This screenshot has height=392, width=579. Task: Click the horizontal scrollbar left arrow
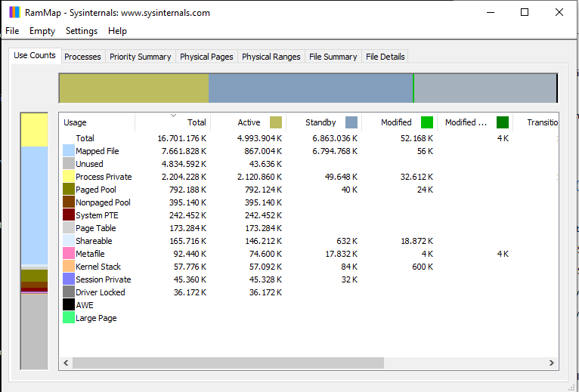click(66, 363)
